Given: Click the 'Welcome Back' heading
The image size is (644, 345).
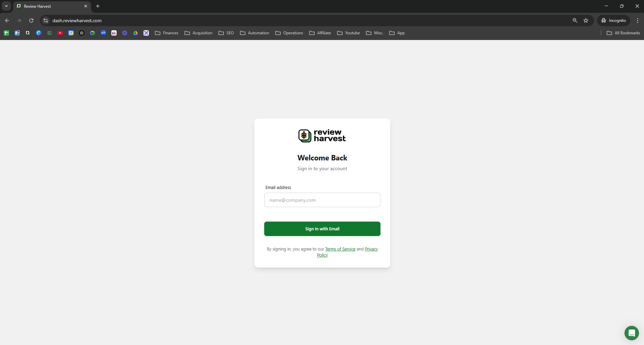Looking at the screenshot, I should pyautogui.click(x=322, y=158).
